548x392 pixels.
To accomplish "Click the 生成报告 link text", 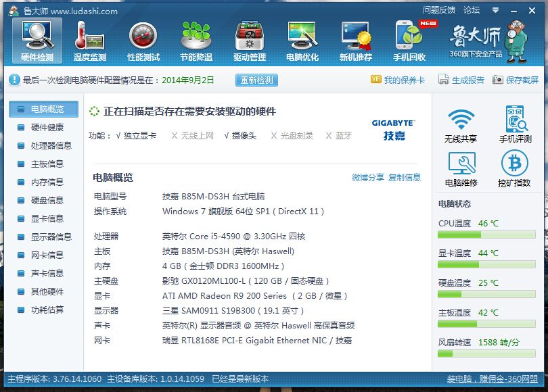I will click(x=468, y=80).
